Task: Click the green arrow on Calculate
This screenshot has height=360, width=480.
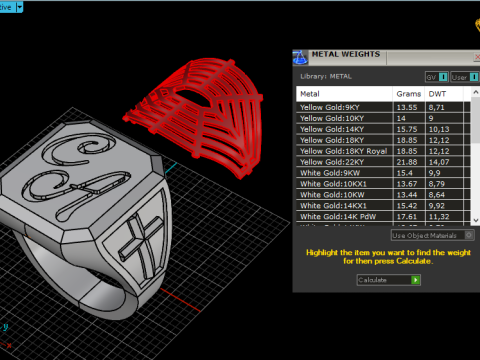Action: (x=415, y=280)
